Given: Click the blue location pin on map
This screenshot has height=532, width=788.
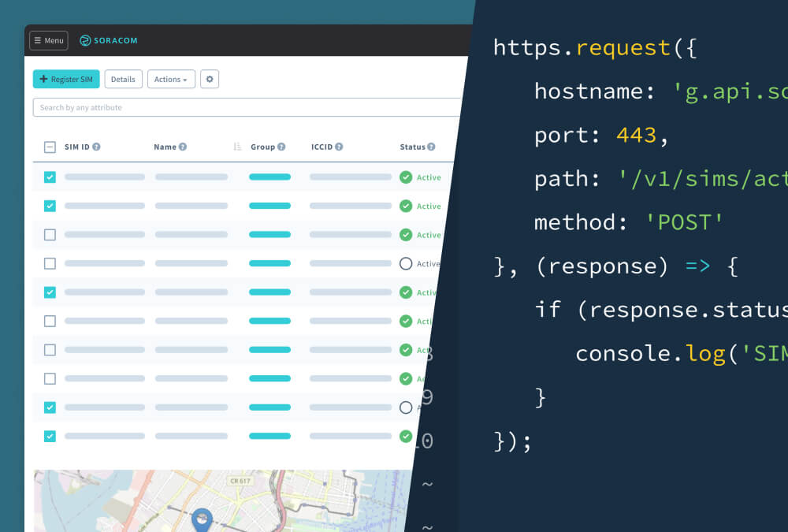Looking at the screenshot, I should 203,519.
